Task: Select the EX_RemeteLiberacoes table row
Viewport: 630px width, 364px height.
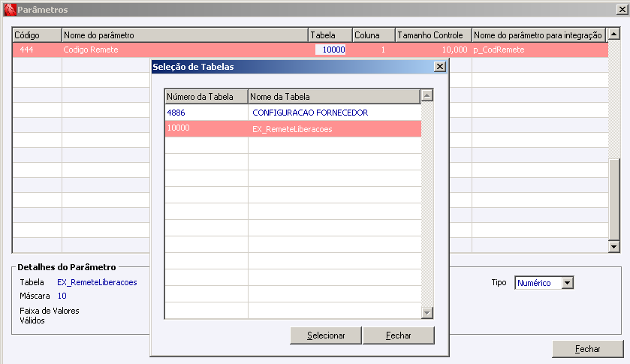Action: (293, 129)
